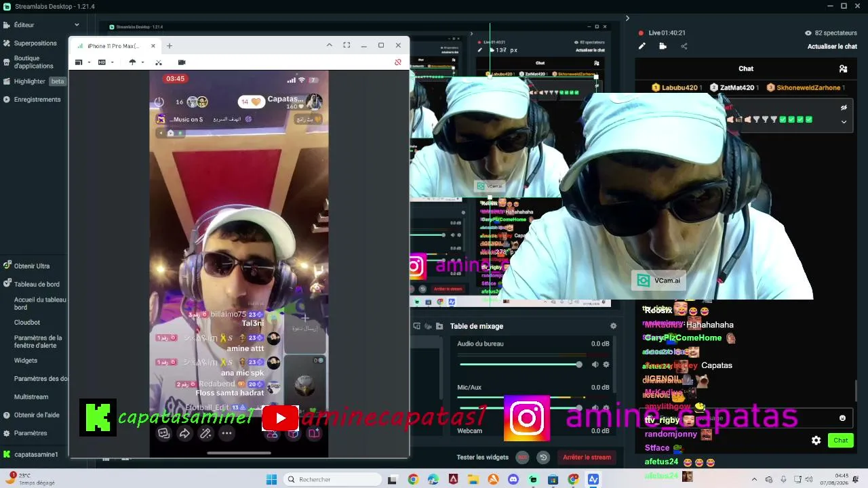Click the camera clip icon below Live timer
Image resolution: width=868 pixels, height=488 pixels.
click(x=663, y=46)
